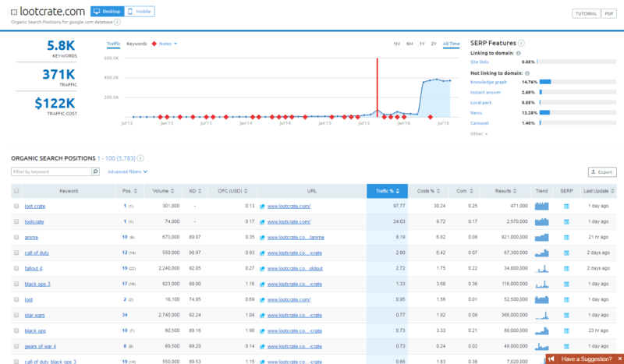View trend chart for lootcrate keyword

tap(541, 221)
